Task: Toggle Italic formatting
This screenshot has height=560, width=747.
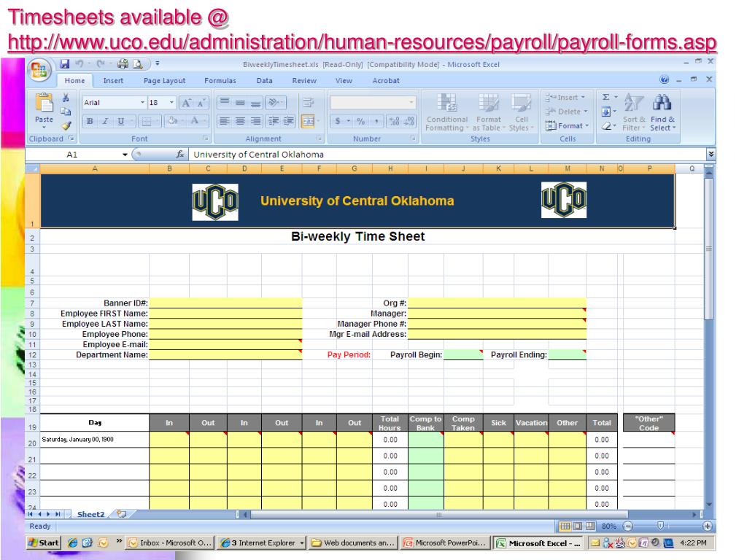Action: pos(105,122)
